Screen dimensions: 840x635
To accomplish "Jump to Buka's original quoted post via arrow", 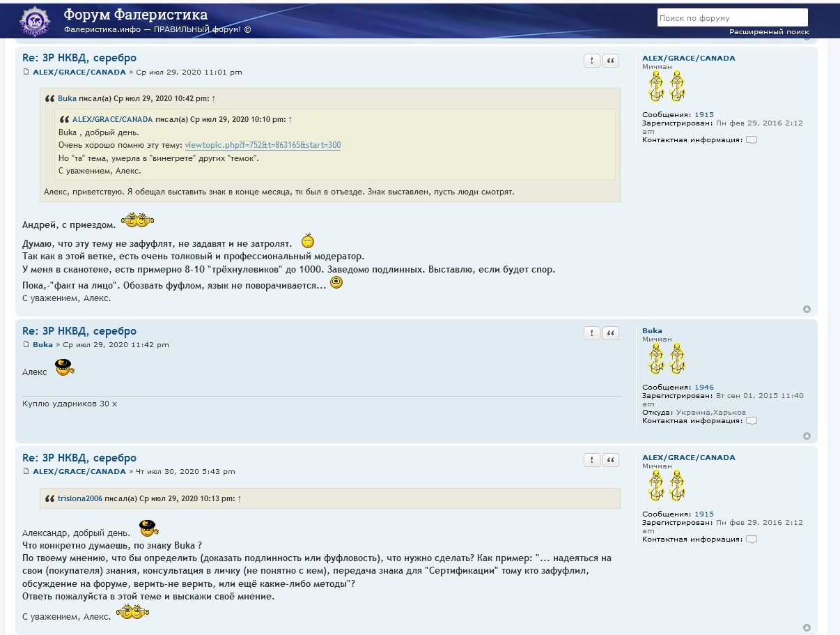I will click(214, 99).
